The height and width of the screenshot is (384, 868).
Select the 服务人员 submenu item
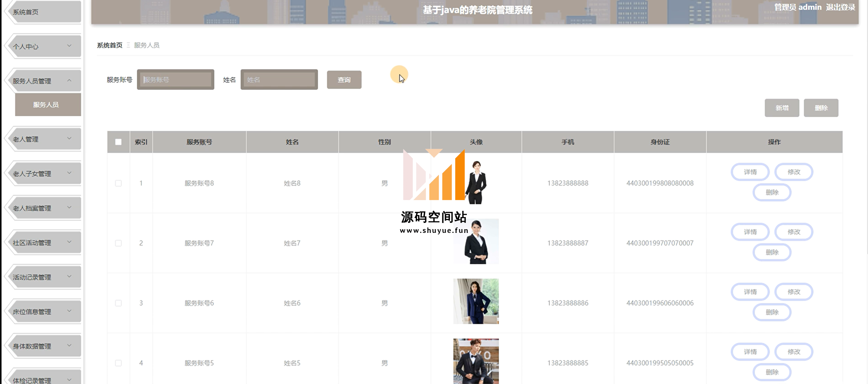pos(48,105)
